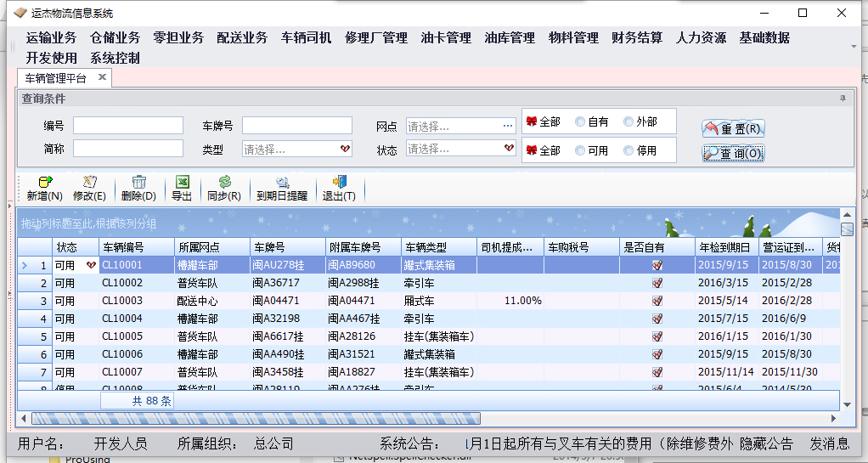Select the 自有 radio button
Screen dimensions: 868x463
point(580,122)
